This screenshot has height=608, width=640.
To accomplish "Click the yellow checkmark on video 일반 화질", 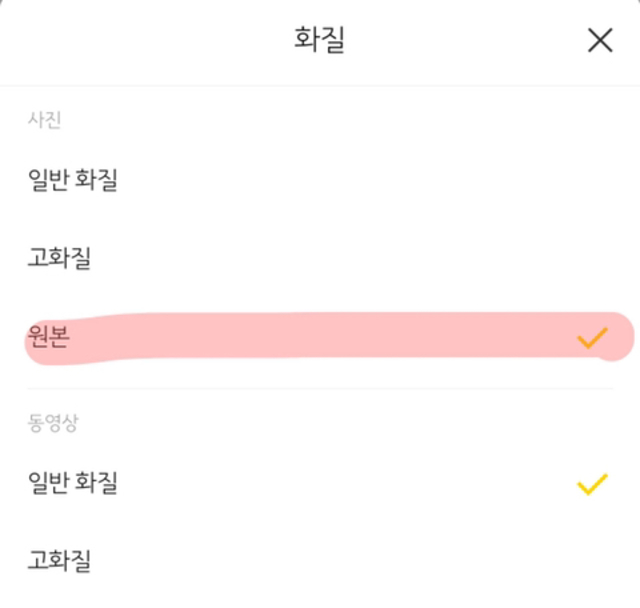I will click(592, 484).
